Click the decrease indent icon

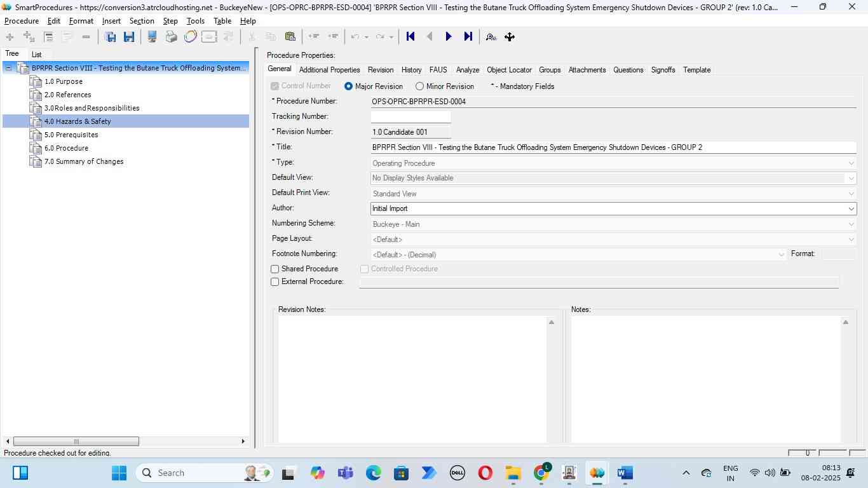point(313,37)
